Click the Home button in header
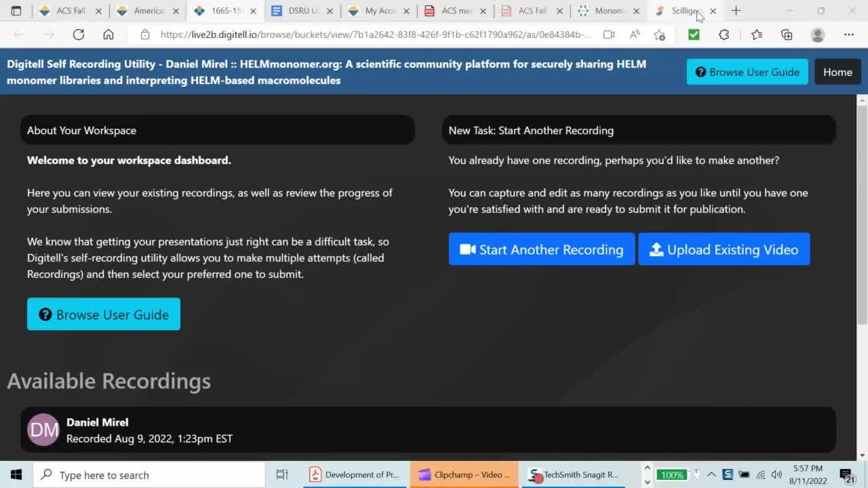The height and width of the screenshot is (488, 868). click(x=837, y=72)
